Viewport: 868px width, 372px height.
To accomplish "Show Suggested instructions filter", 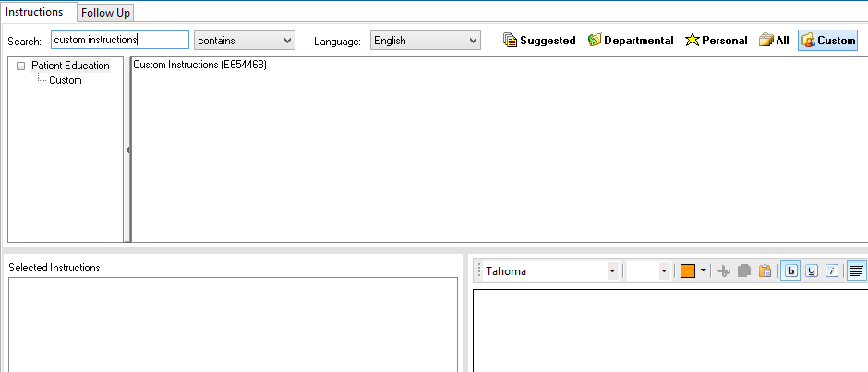I will (539, 41).
